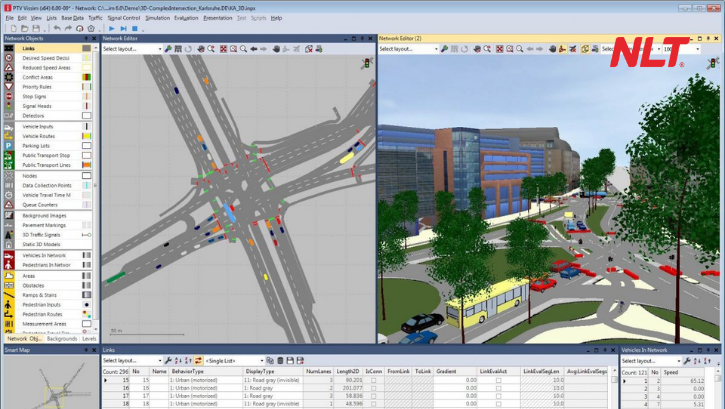Click the BehaviorType column header
Screen dimensions: 725x409
click(205, 371)
